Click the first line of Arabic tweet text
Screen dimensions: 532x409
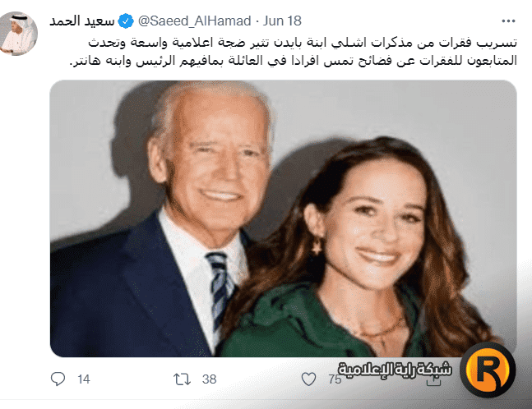tap(303, 43)
